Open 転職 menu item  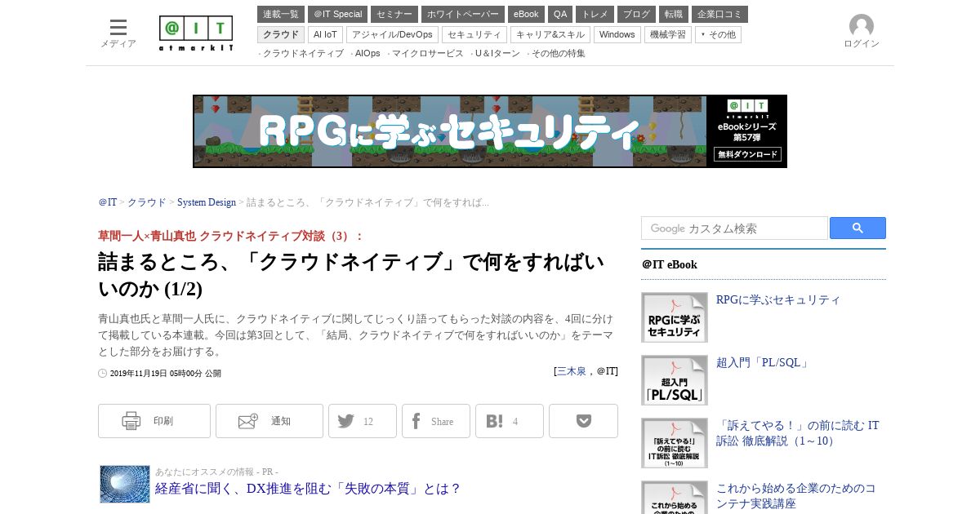pyautogui.click(x=674, y=14)
